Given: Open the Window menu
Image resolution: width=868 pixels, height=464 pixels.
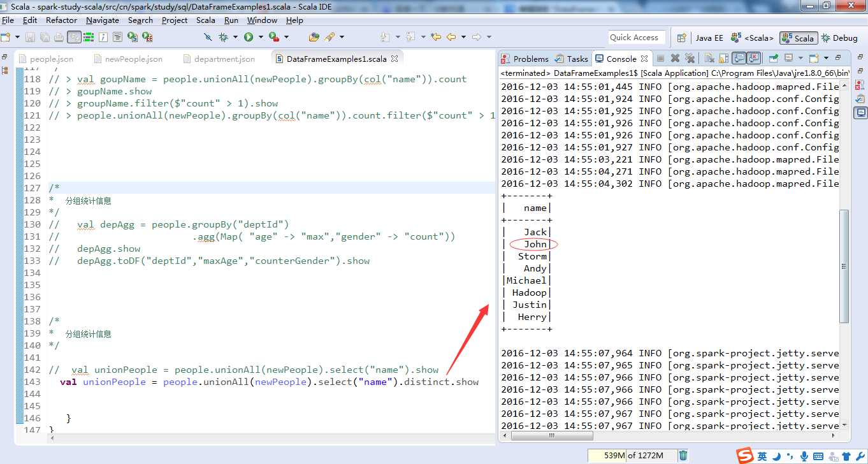Looking at the screenshot, I should pos(262,20).
